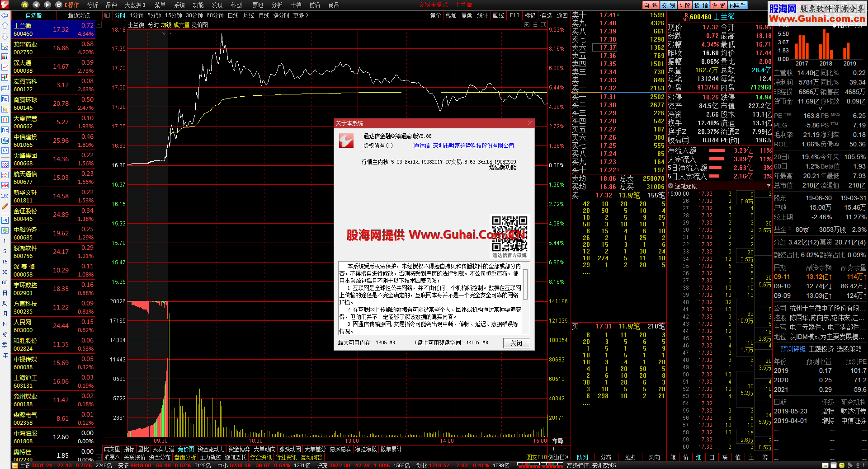Select the 资金驱动力 indicator tab

[211, 449]
